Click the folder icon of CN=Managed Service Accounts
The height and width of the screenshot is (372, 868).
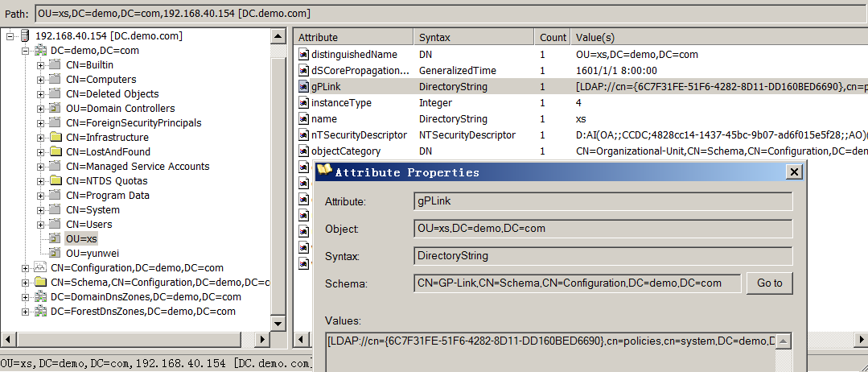(55, 166)
